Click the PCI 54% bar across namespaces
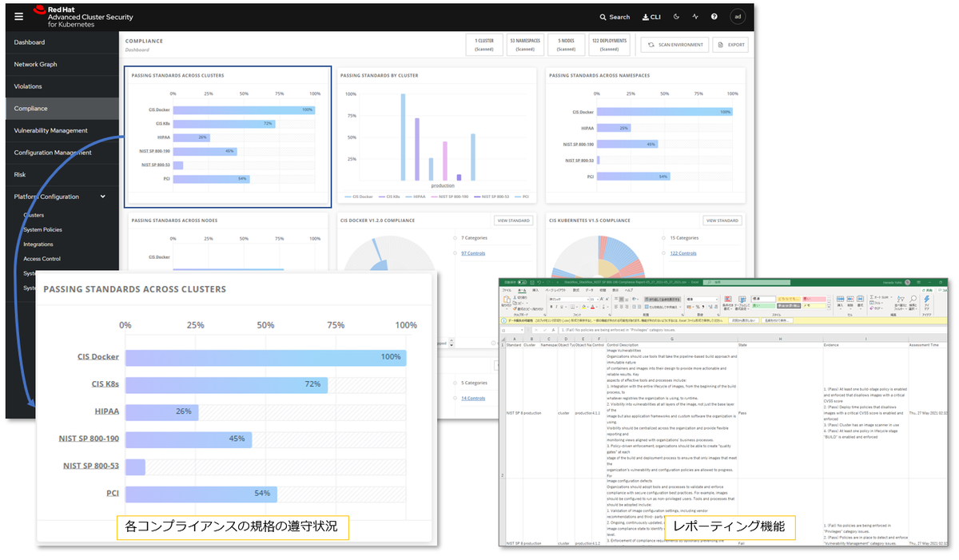 633,176
